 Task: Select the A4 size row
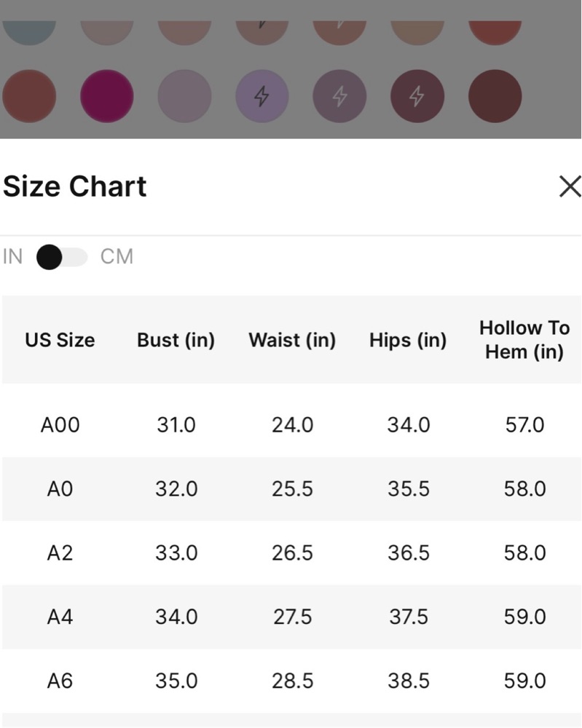pos(291,617)
